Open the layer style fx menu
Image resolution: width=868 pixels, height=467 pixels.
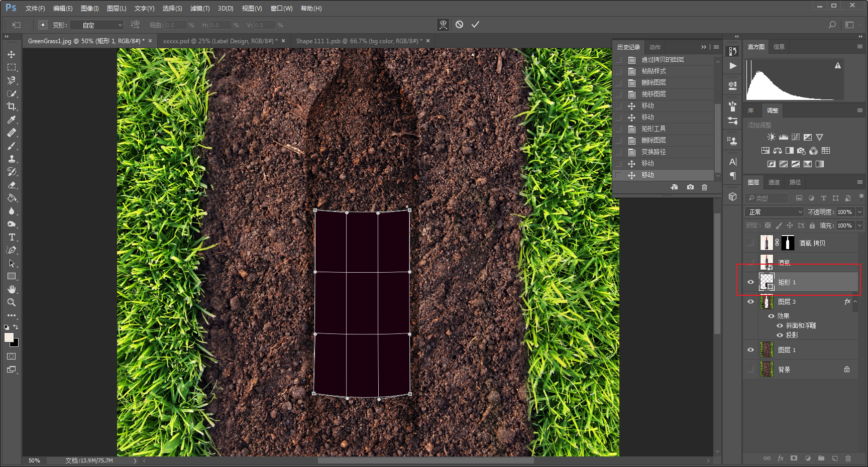[x=780, y=458]
